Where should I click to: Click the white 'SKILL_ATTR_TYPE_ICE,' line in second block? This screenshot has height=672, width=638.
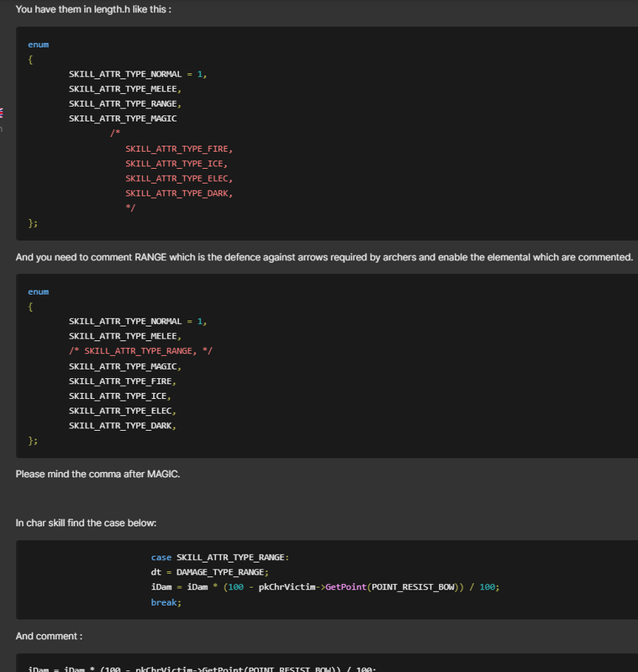[x=119, y=396]
